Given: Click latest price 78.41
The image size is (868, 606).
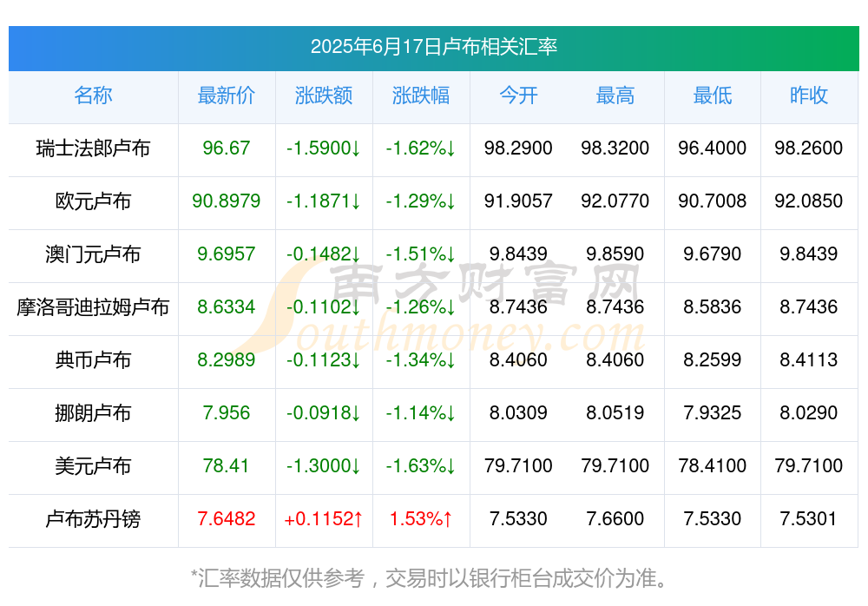Looking at the screenshot, I should pyautogui.click(x=227, y=465).
